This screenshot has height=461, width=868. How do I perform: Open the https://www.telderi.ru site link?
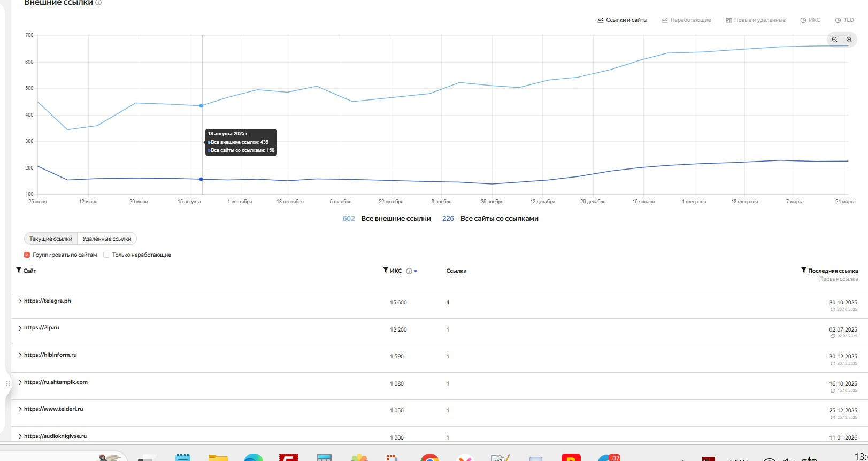(53, 409)
